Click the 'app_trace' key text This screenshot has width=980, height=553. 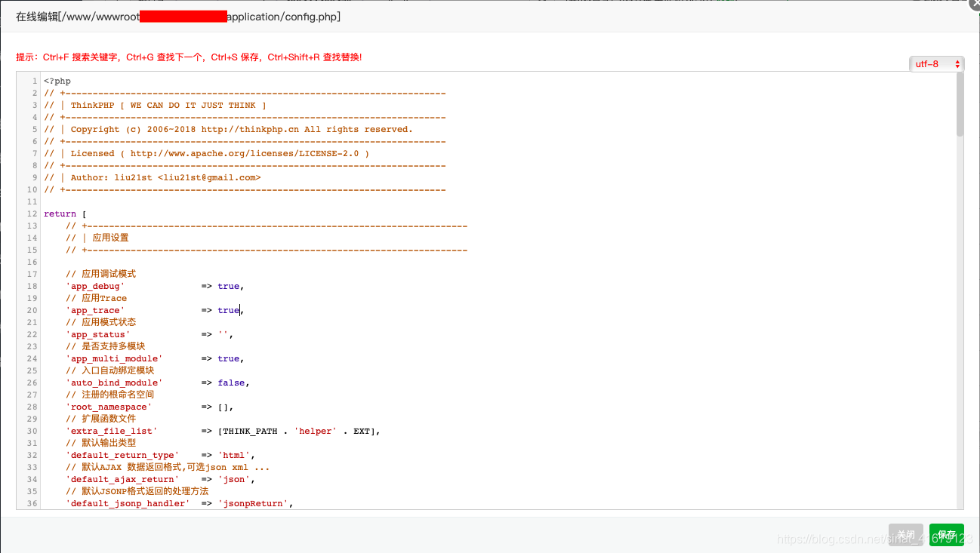click(95, 310)
